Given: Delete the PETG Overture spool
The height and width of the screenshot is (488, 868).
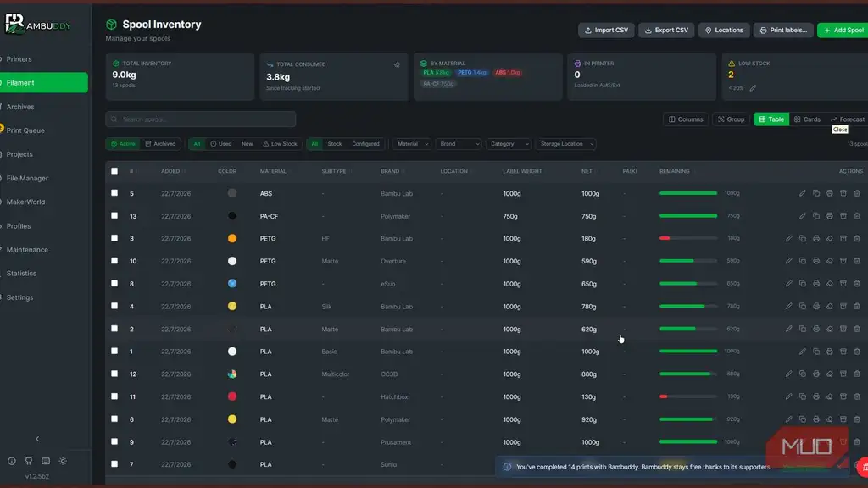Looking at the screenshot, I should point(857,261).
